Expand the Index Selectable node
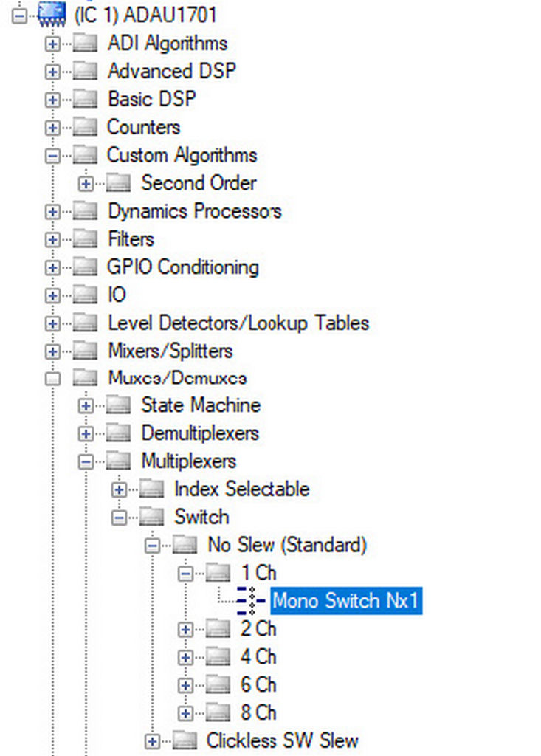 click(119, 490)
